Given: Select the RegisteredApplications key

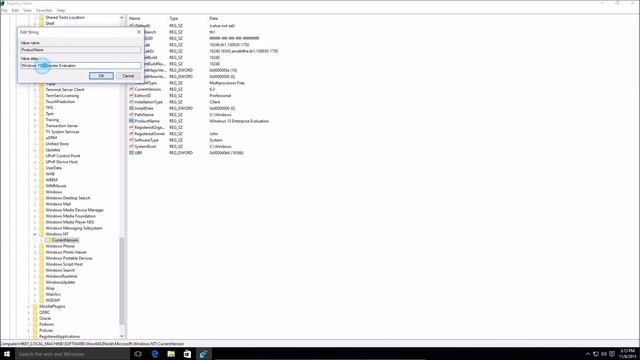Looking at the screenshot, I should (60, 336).
